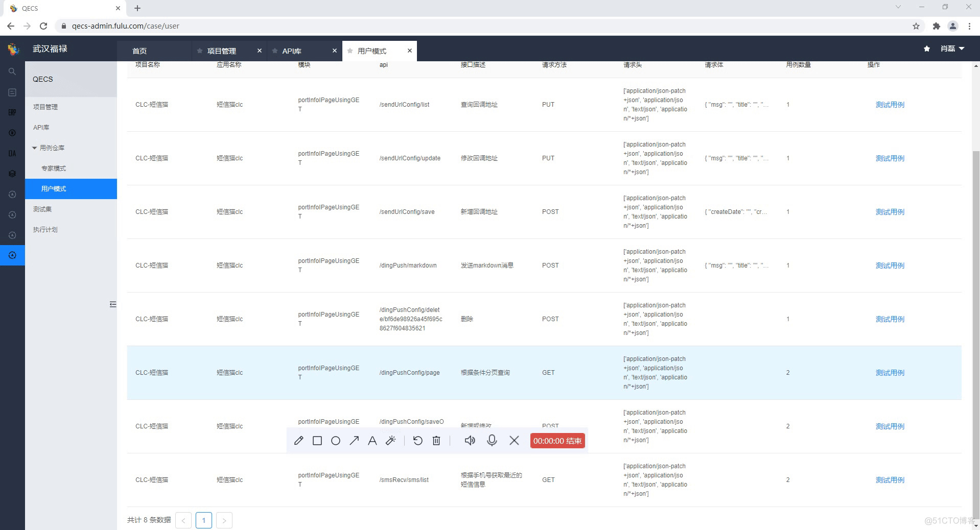
Task: Open tab search chevron in browser titlebar
Action: (898, 7)
